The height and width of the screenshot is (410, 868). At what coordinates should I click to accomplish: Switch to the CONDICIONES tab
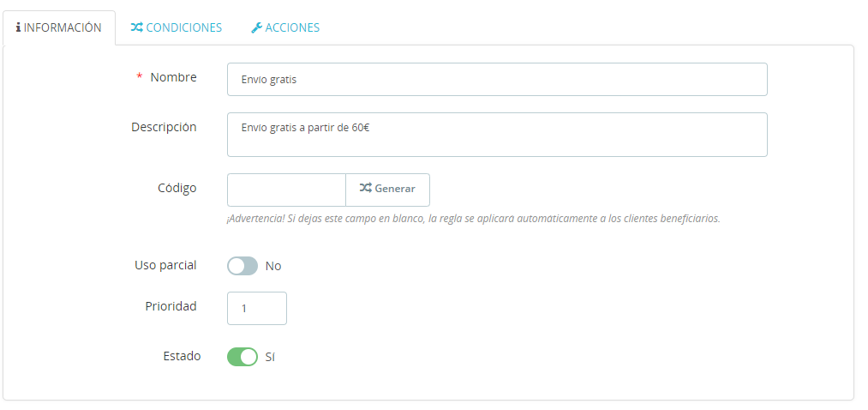[176, 27]
